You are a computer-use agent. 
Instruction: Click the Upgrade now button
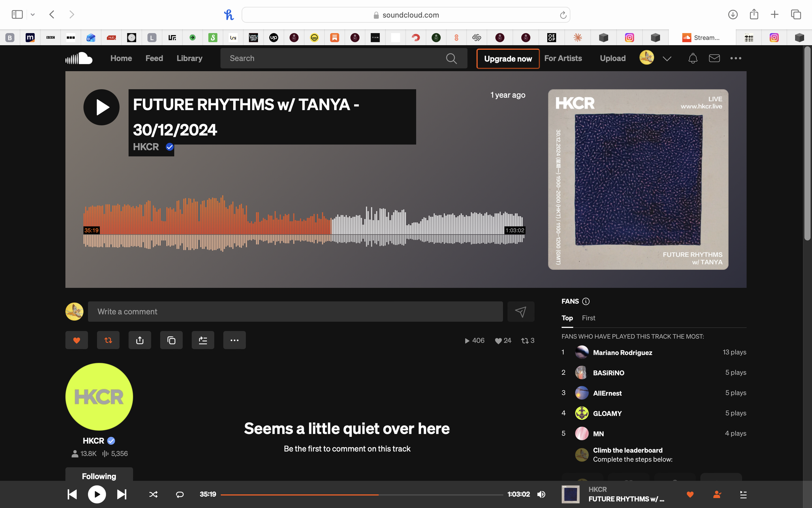tap(508, 59)
